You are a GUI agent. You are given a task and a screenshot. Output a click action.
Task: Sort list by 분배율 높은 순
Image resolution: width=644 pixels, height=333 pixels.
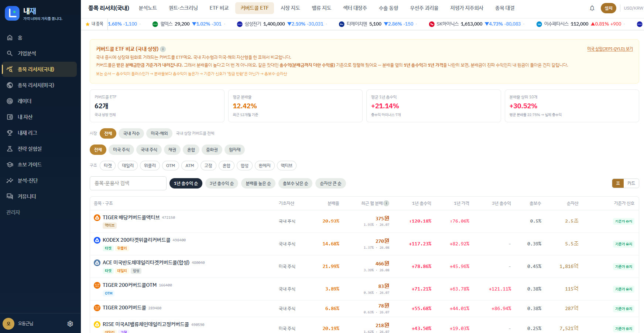tap(258, 183)
